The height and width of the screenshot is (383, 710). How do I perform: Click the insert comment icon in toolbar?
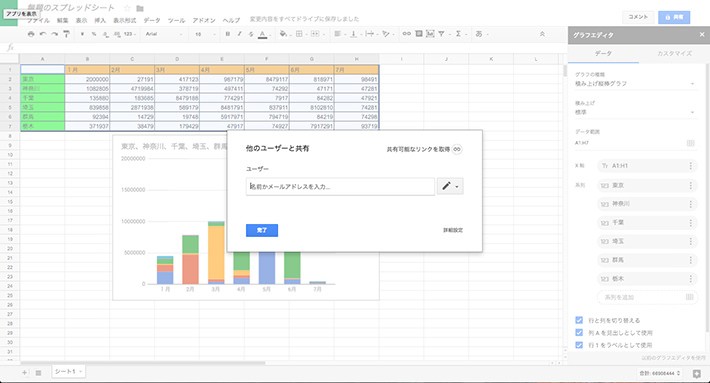click(419, 34)
